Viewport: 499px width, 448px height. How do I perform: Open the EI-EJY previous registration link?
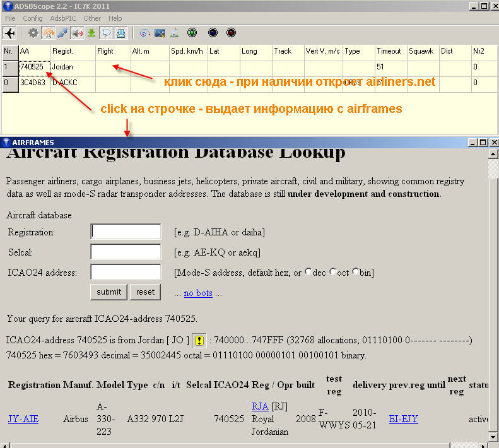pos(404,419)
